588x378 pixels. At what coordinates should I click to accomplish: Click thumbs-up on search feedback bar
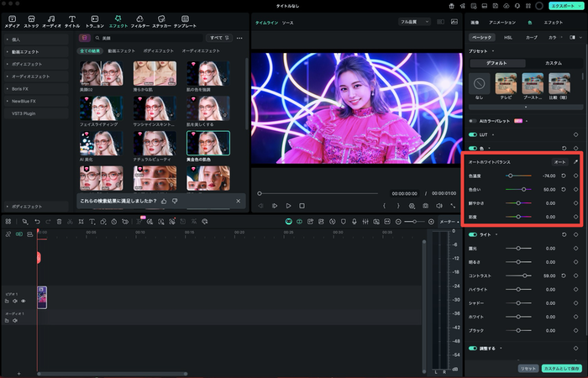[164, 201]
